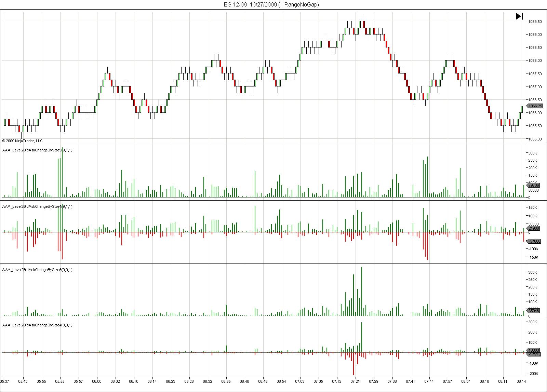Click the 1069.50 price axis label
The height and width of the screenshot is (392, 547).
[x=535, y=22]
